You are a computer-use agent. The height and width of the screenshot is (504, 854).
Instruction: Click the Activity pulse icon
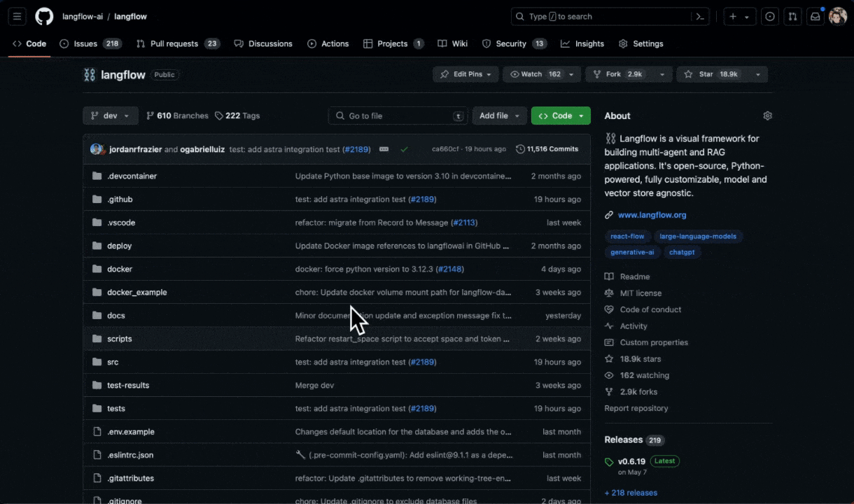pyautogui.click(x=609, y=326)
